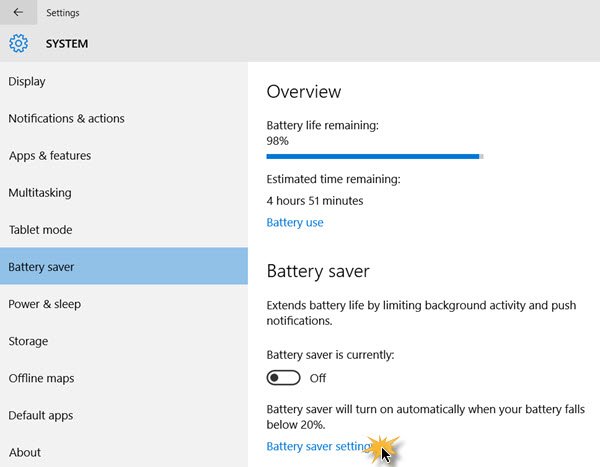The image size is (600, 467).
Task: Select Default apps category
Action: (40, 415)
